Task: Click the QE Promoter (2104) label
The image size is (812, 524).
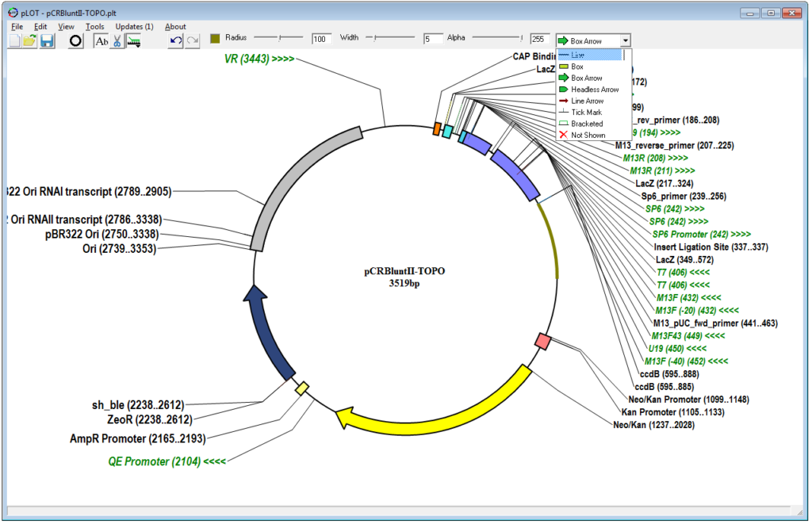Action: click(167, 462)
